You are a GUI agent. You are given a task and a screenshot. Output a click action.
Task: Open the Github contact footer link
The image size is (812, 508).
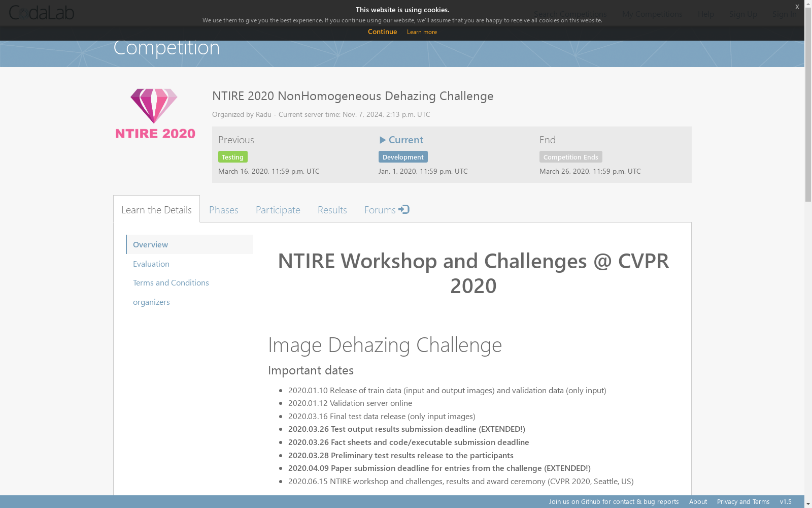pos(614,501)
